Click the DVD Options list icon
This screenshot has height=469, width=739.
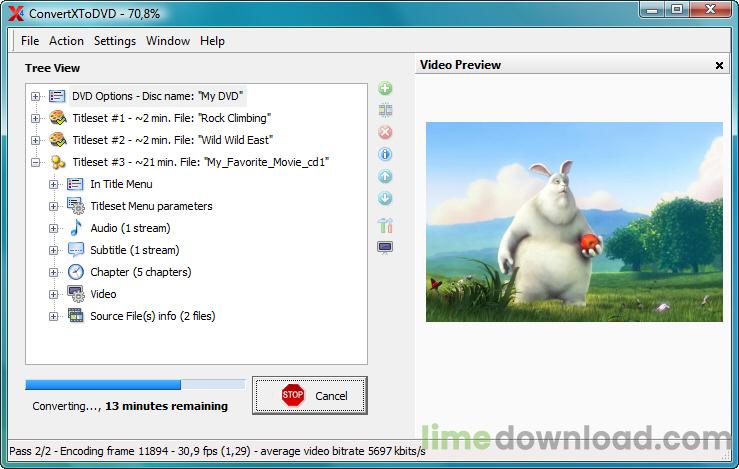tap(57, 96)
